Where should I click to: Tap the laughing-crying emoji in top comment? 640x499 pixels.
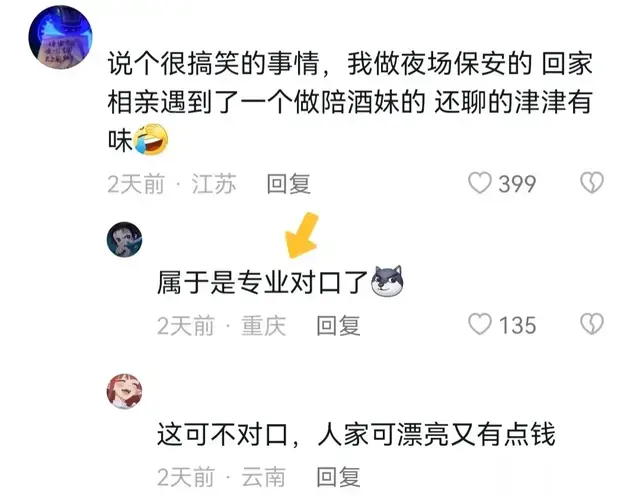pyautogui.click(x=151, y=139)
